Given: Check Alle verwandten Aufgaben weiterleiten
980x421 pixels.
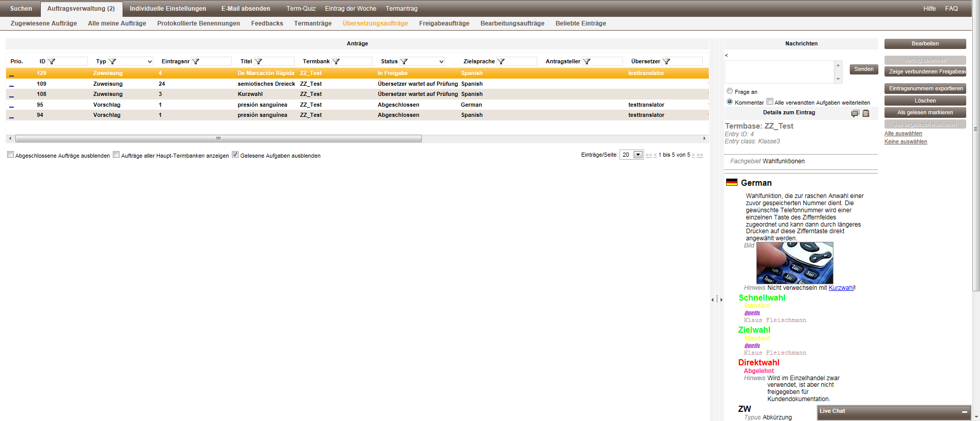Looking at the screenshot, I should [770, 101].
